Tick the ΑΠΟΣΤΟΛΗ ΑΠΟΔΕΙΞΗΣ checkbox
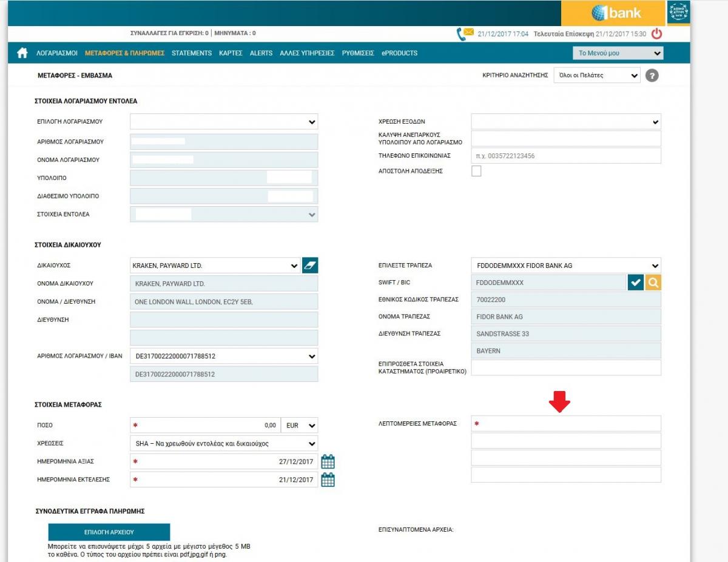This screenshot has height=562, width=728. [476, 171]
